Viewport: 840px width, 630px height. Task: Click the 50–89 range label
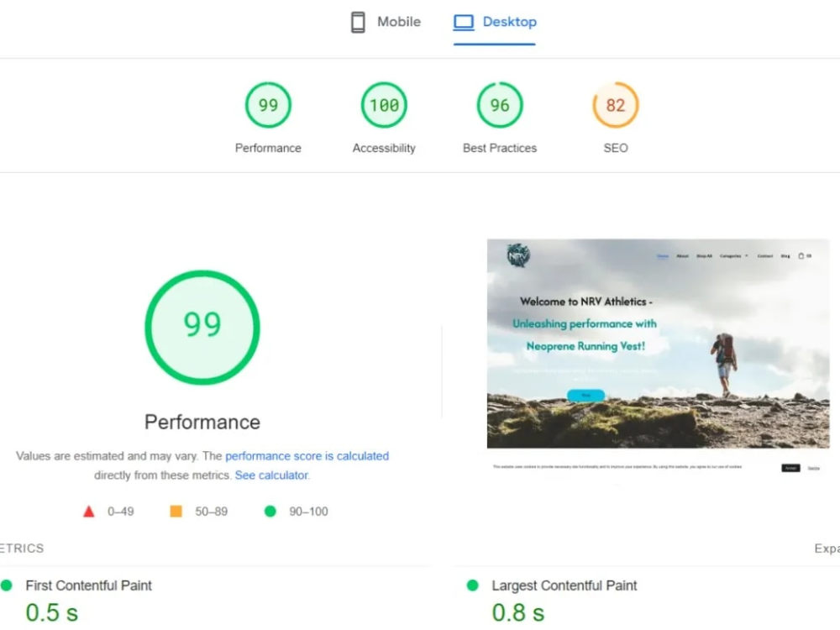(211, 512)
